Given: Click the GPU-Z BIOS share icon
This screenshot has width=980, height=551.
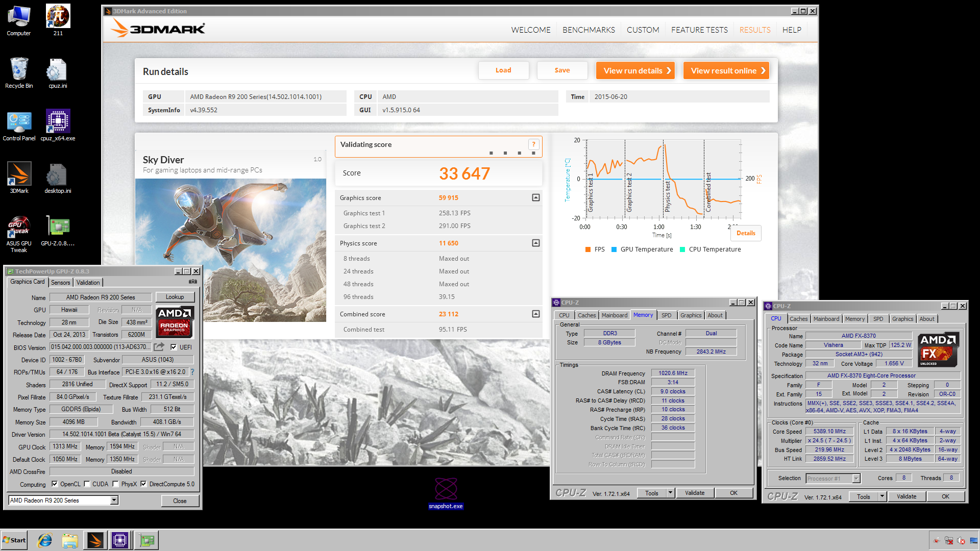Looking at the screenshot, I should [x=159, y=347].
